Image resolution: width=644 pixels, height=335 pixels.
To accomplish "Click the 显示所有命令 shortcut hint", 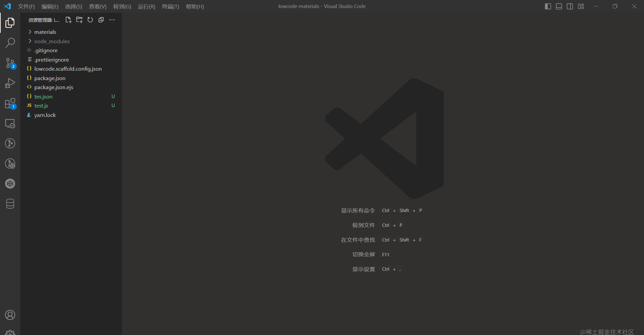I will pos(358,210).
